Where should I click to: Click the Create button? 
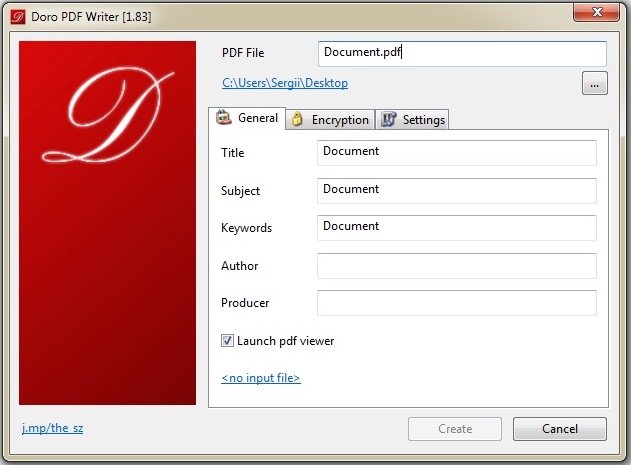[x=455, y=429]
